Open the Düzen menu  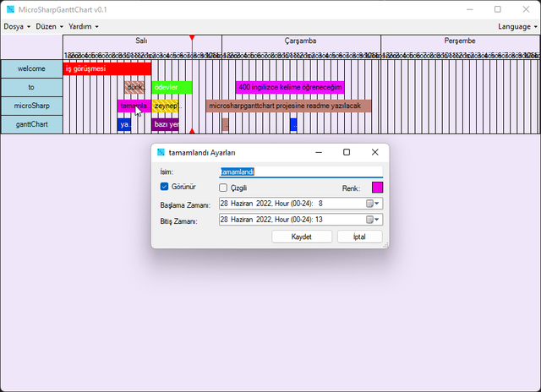point(49,26)
